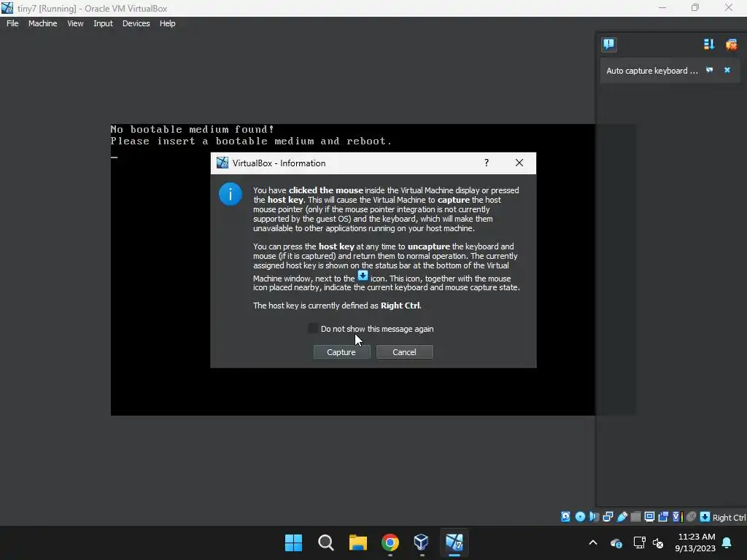The height and width of the screenshot is (560, 747).
Task: Open the Help menu
Action: point(167,23)
